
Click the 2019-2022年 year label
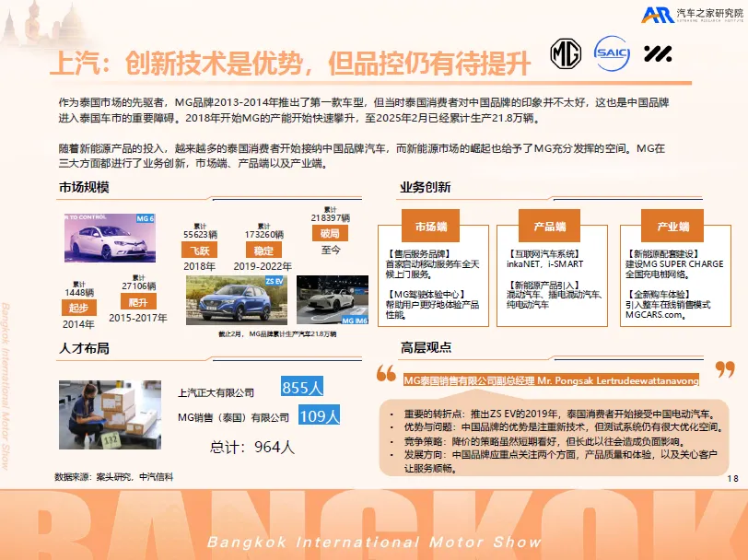coord(263,266)
